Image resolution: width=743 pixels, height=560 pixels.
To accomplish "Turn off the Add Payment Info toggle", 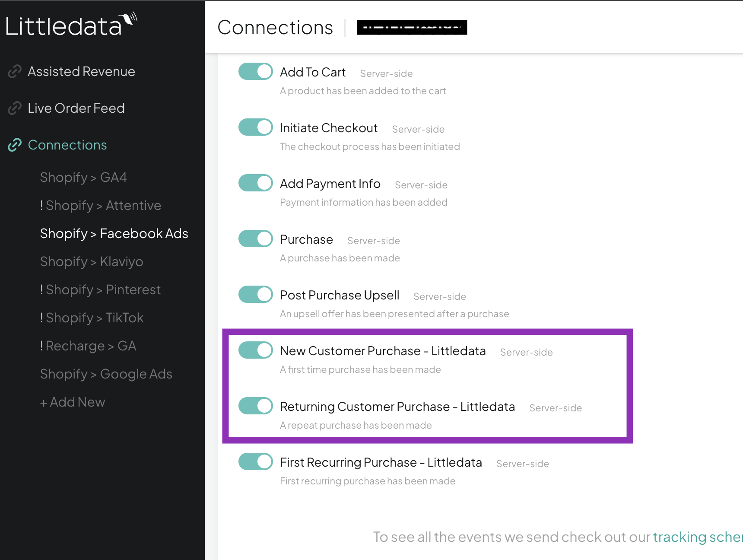I will click(256, 183).
